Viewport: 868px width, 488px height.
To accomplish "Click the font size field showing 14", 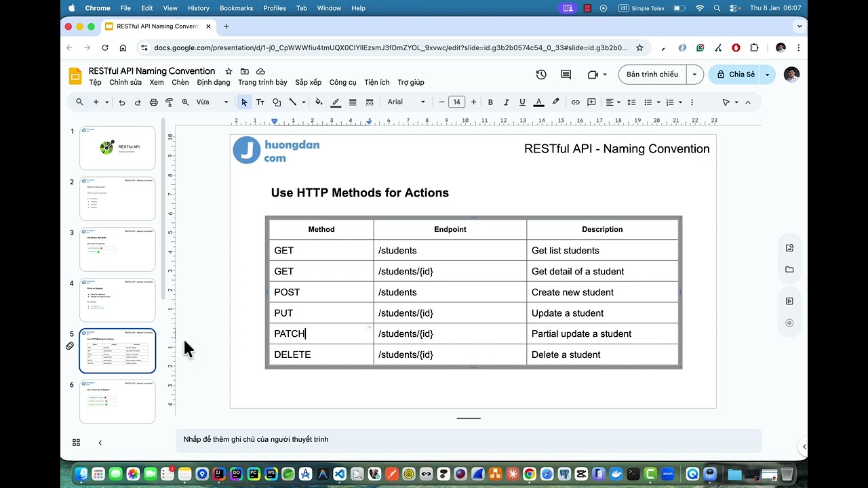I will [457, 102].
